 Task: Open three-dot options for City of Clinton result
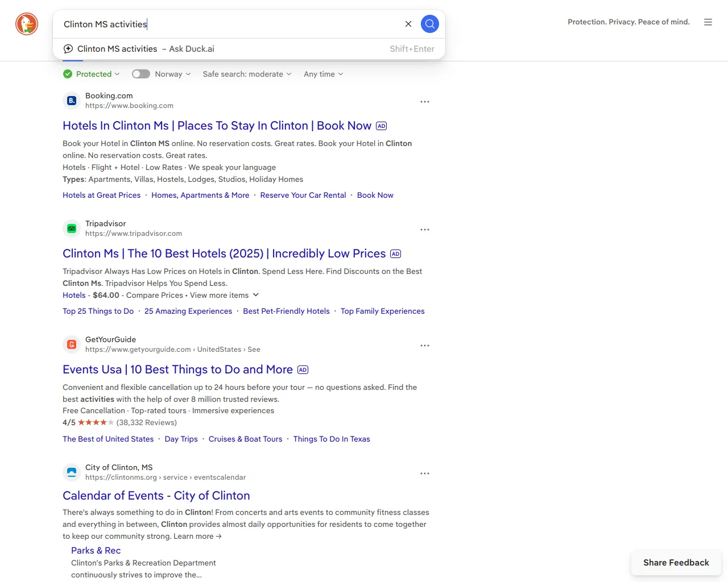pos(424,473)
